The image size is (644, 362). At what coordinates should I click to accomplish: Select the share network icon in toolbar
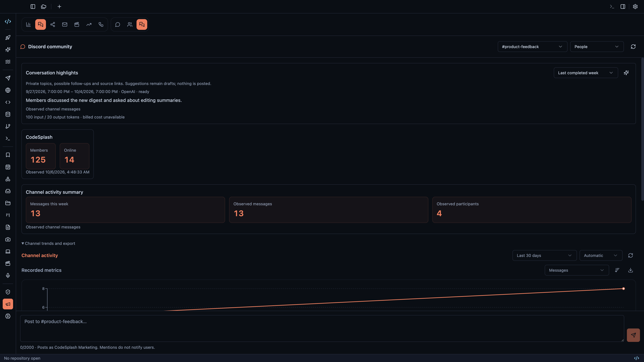tap(52, 24)
